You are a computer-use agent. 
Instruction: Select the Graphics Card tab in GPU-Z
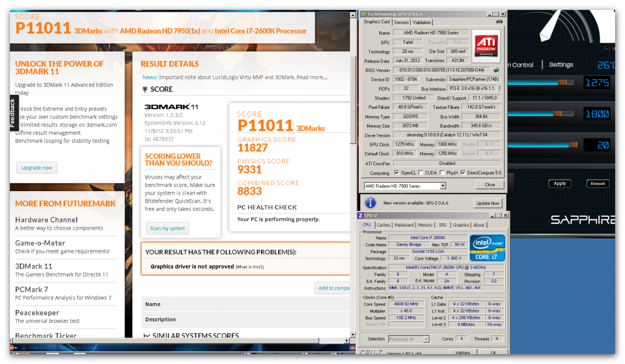point(377,22)
